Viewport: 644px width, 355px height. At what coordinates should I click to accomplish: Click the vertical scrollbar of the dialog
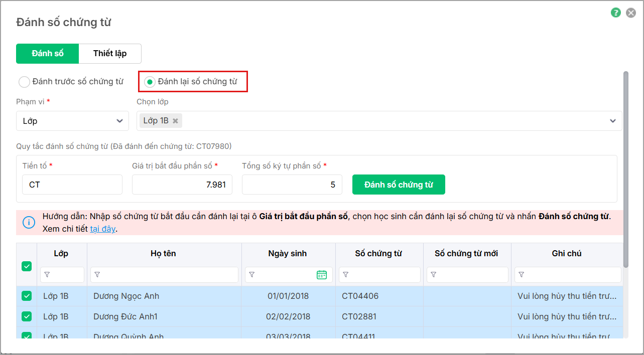pos(625,169)
